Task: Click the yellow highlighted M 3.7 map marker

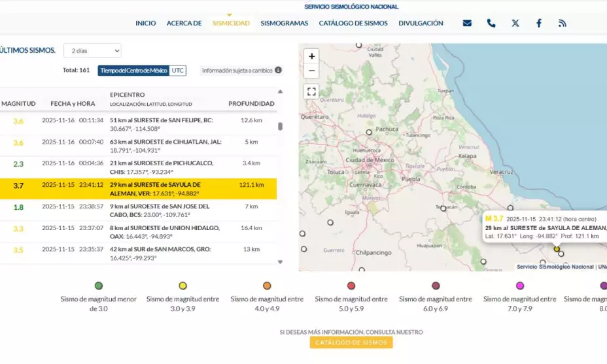Action: [557, 249]
